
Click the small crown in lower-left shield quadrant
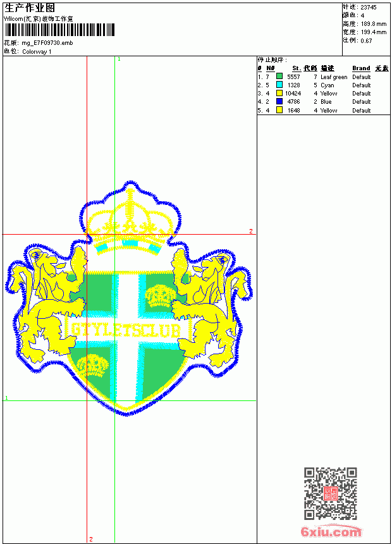point(93,365)
